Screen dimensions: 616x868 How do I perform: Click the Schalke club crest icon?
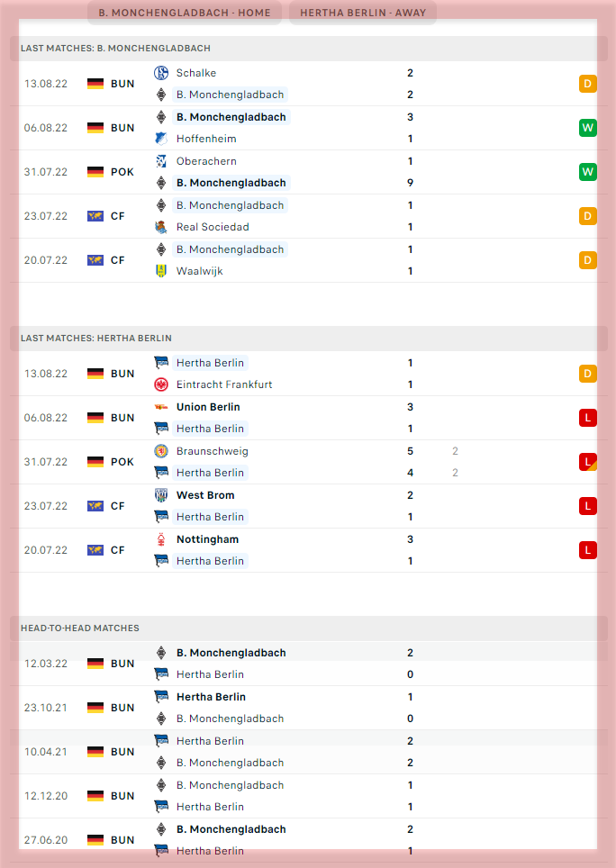click(x=161, y=73)
